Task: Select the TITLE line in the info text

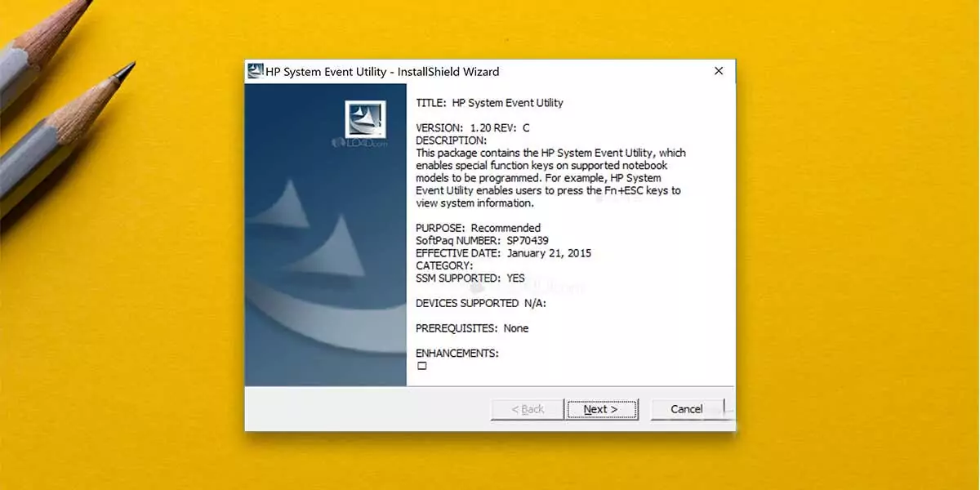Action: tap(489, 103)
